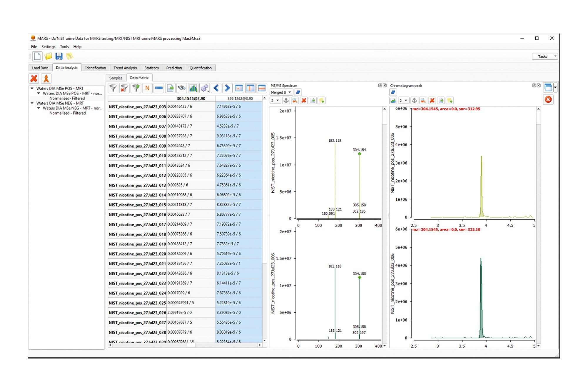The height and width of the screenshot is (392, 588).
Task: Open the Merged S dropdown in MS/MS Spectrum
Action: click(281, 92)
